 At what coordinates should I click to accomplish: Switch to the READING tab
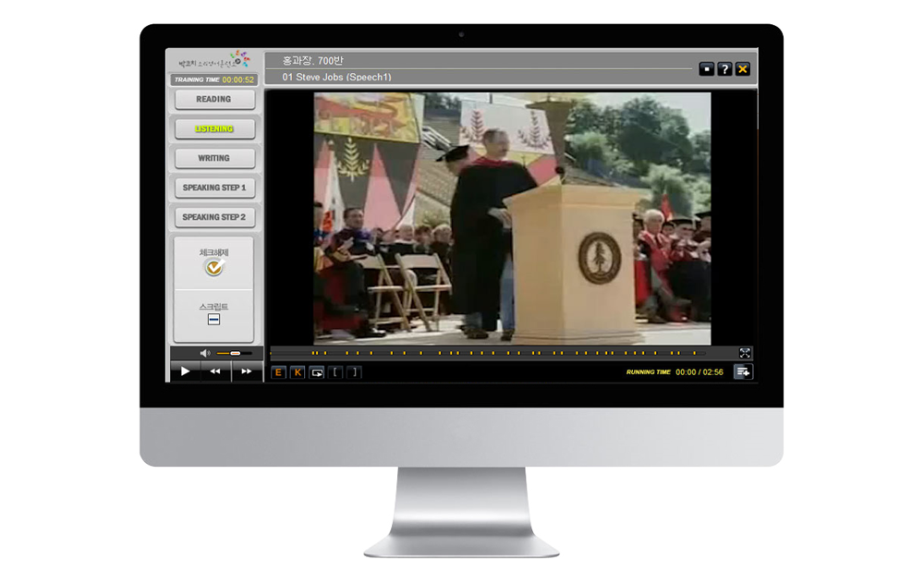click(x=213, y=99)
